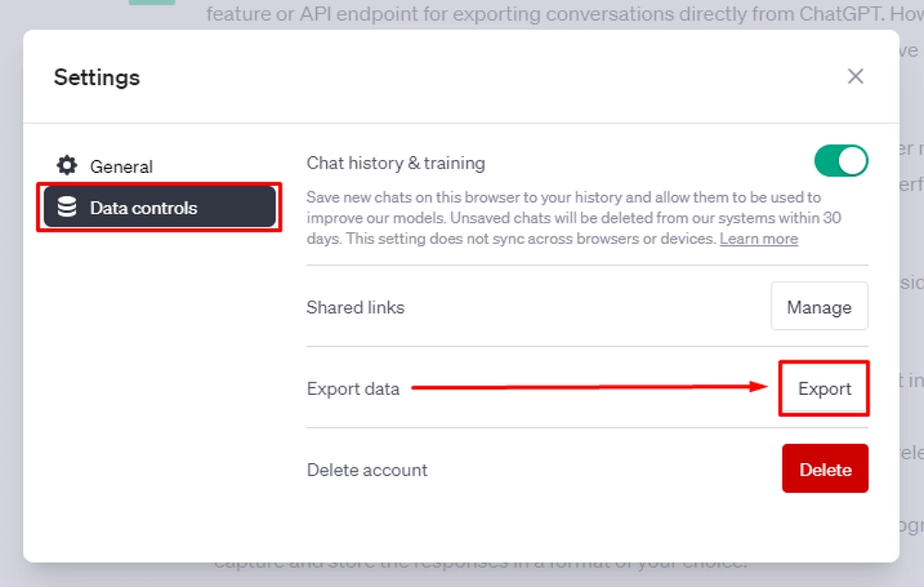Click the red Delete button

824,469
